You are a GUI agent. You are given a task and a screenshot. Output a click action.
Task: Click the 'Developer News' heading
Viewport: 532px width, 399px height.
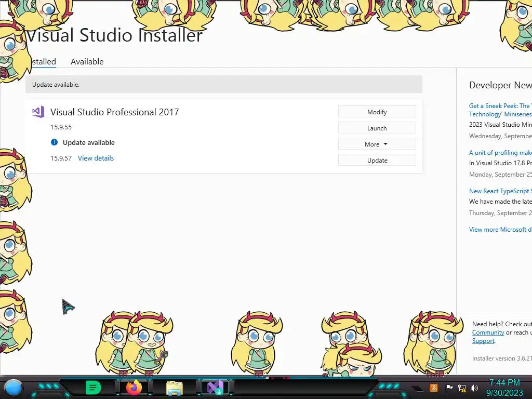pyautogui.click(x=500, y=85)
